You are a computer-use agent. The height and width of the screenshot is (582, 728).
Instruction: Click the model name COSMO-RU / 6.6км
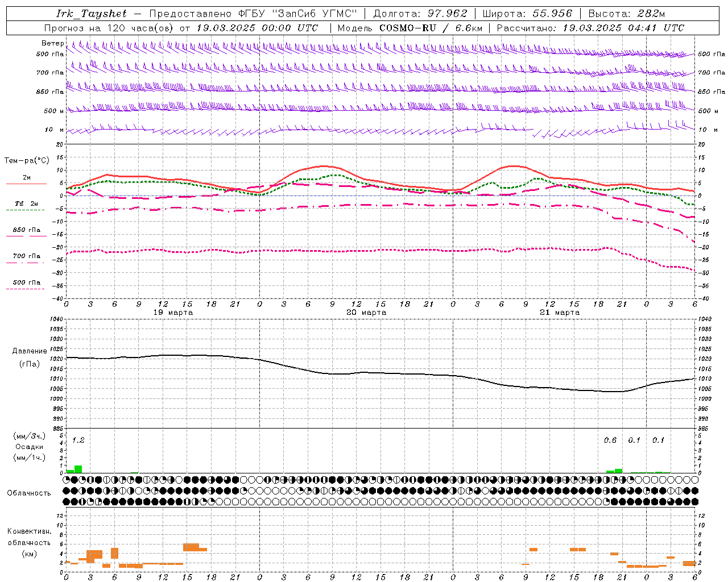pyautogui.click(x=431, y=28)
